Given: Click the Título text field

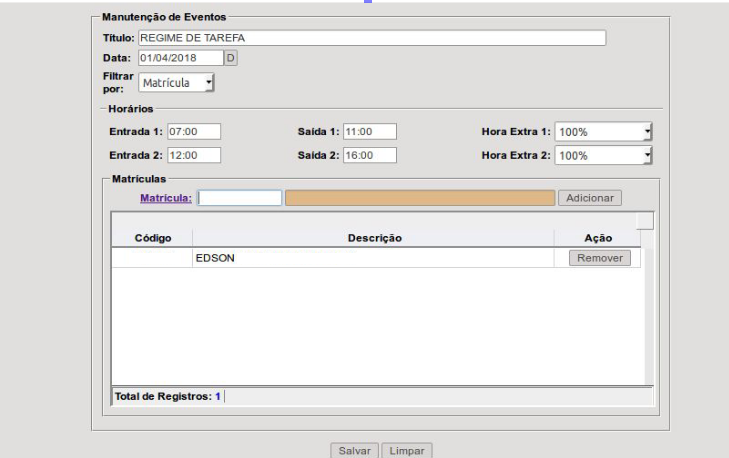Looking at the screenshot, I should click(x=372, y=38).
